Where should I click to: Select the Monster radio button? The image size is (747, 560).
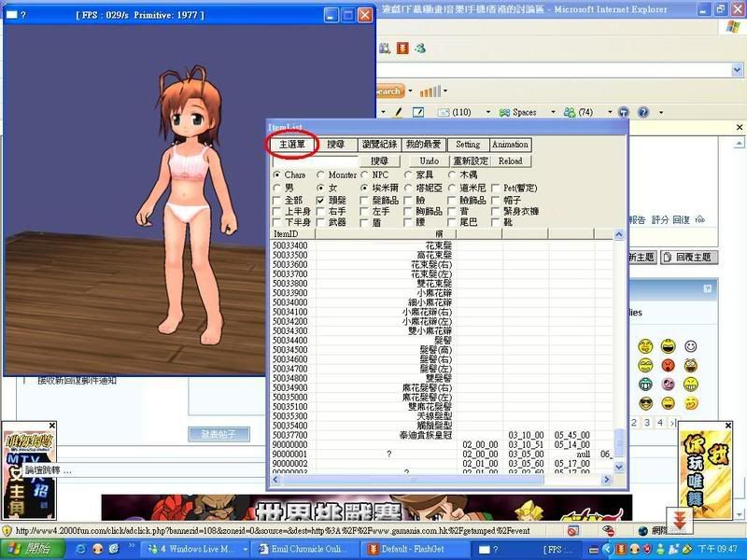click(321, 175)
